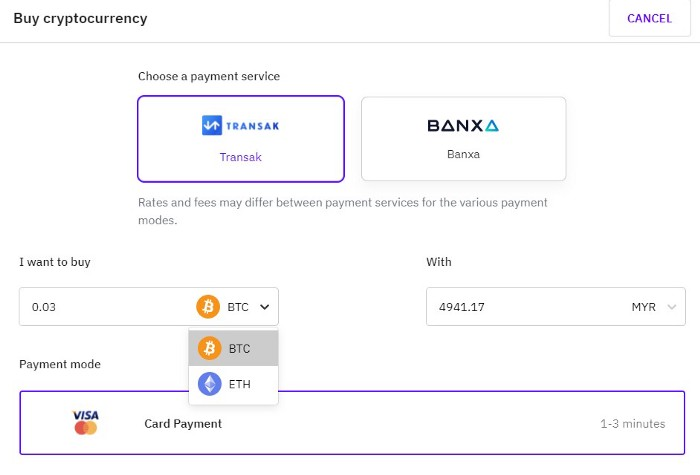Open the MYR fiat currency selector
Screen dimensions: 700x475
point(654,307)
